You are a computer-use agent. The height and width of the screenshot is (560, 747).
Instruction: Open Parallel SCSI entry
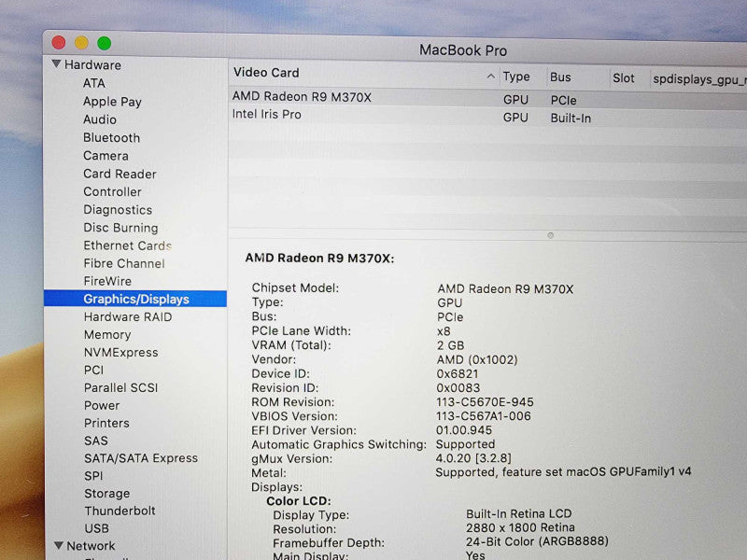[120, 387]
